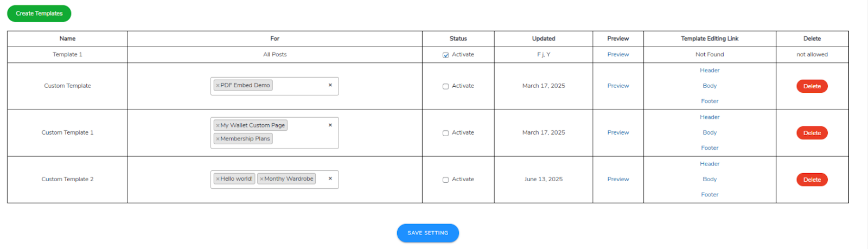Open Preview link for Template 1
Viewport: 868px width, 249px height.
click(x=618, y=54)
